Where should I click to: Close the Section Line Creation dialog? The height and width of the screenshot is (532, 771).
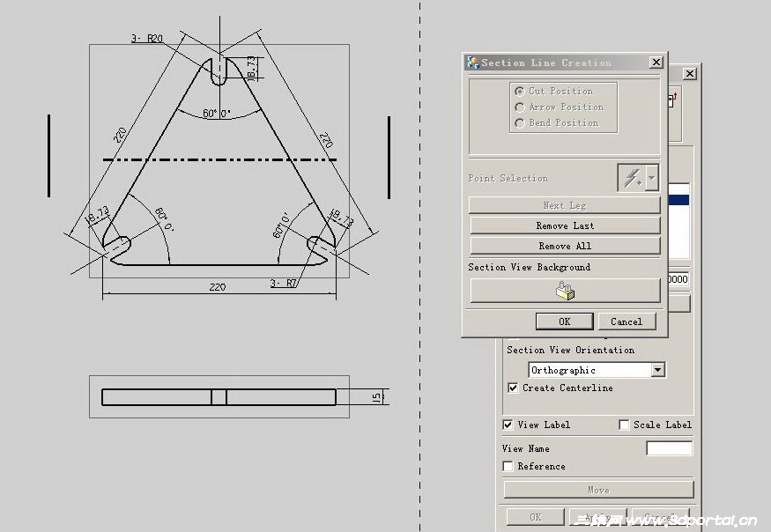(656, 63)
